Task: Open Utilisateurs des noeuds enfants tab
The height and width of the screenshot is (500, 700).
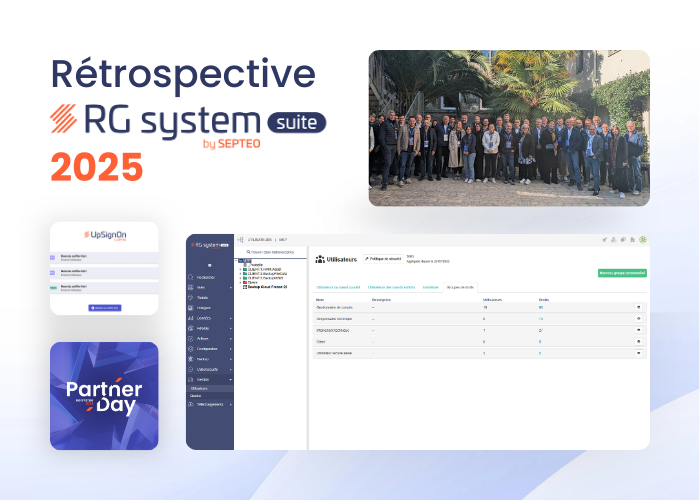Action: tap(392, 288)
